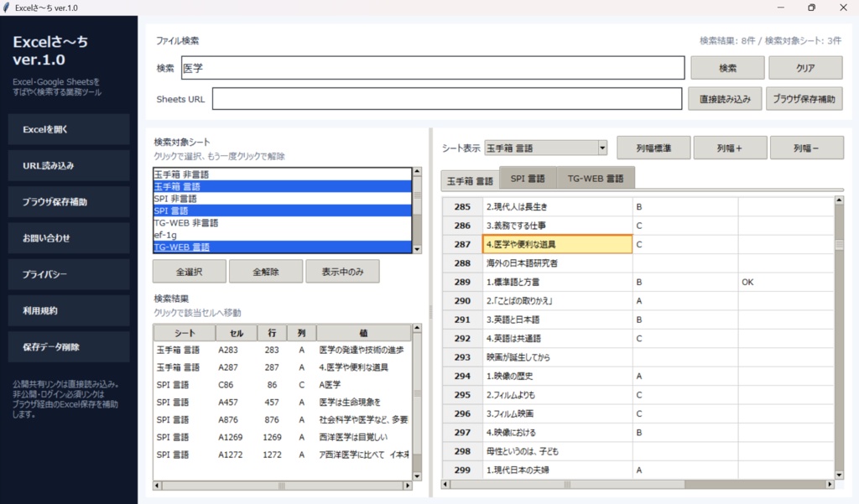The image size is (859, 504).
Task: Deselect 玉手箱 言語 in the sheet list
Action: 282,186
